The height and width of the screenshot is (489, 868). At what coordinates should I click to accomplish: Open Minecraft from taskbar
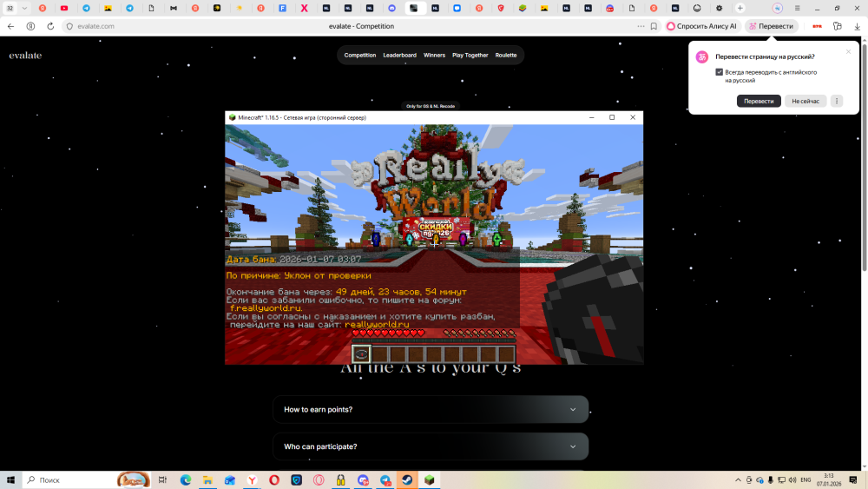point(429,480)
